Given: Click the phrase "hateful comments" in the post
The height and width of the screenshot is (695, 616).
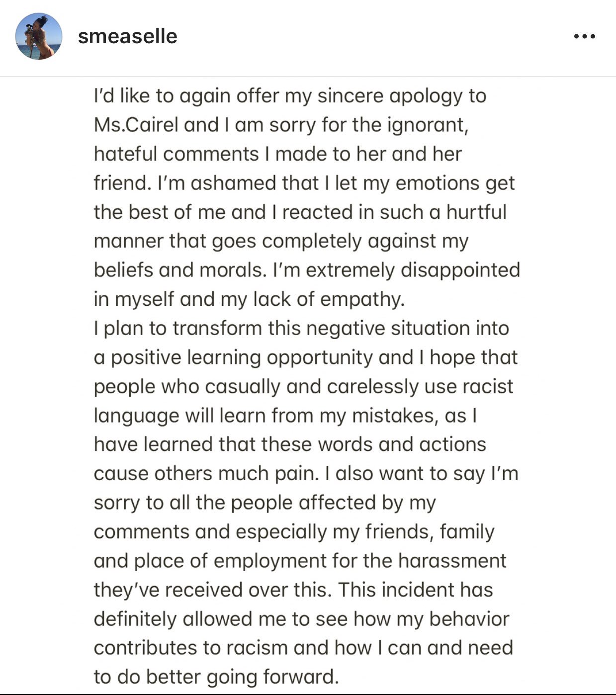Looking at the screenshot, I should [176, 154].
